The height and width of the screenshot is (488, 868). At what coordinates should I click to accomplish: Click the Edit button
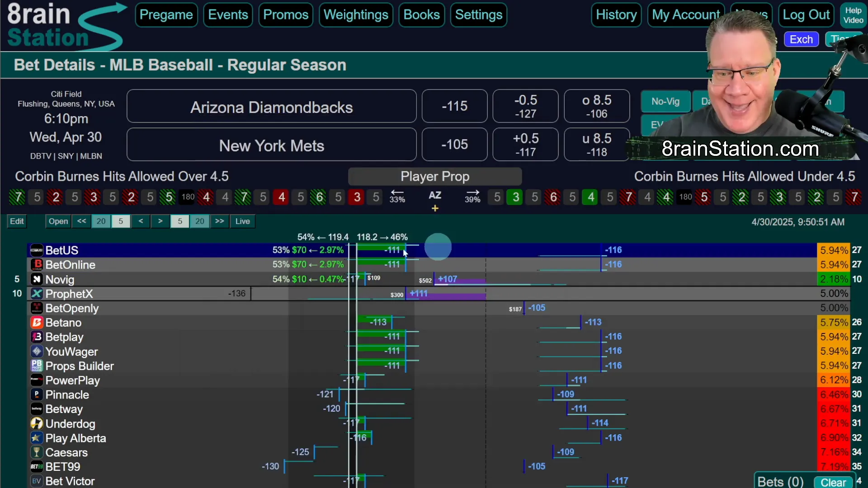pos(17,221)
